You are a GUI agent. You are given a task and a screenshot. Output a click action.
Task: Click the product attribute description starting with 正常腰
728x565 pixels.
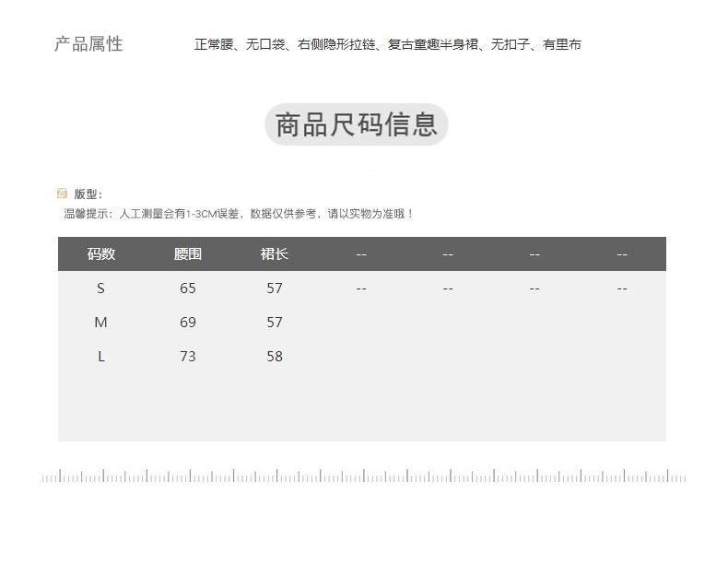(387, 44)
